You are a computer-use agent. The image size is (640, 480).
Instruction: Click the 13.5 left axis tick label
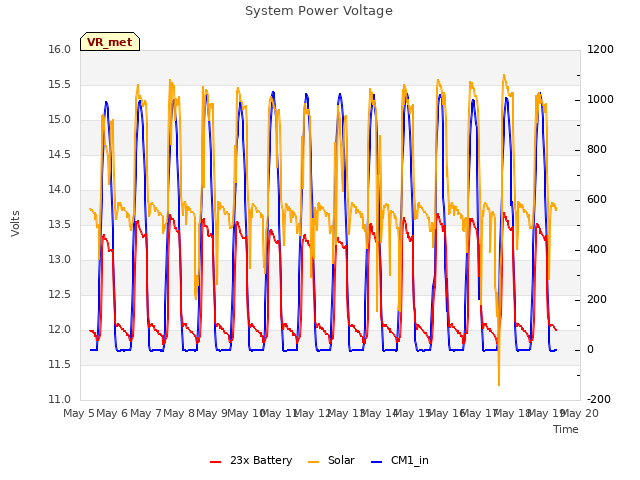click(x=60, y=224)
